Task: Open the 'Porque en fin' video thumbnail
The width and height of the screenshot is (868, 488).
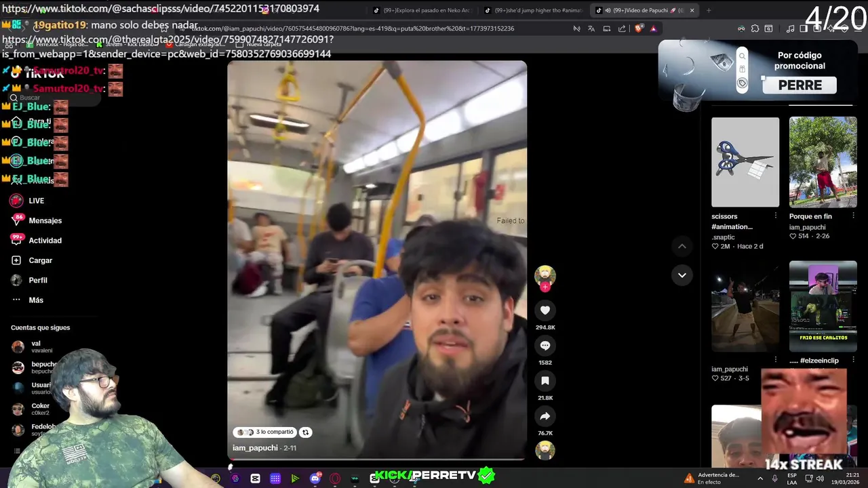Action: (823, 162)
